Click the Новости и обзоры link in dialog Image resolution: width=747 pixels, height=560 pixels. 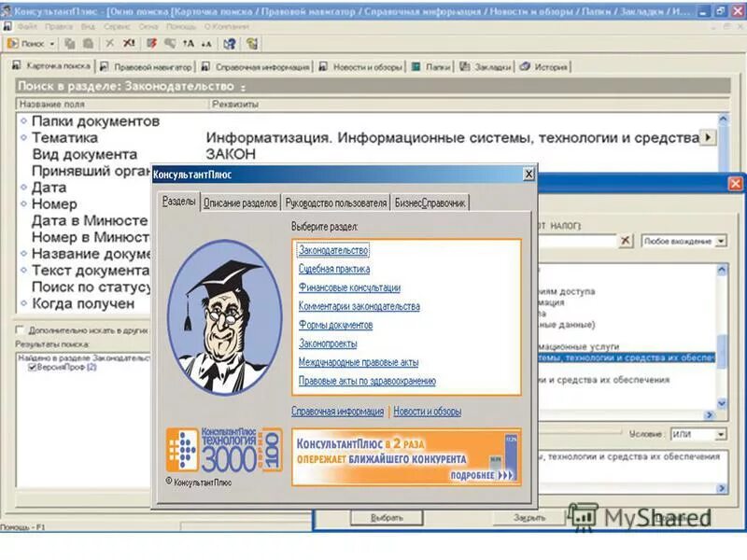[x=428, y=411]
